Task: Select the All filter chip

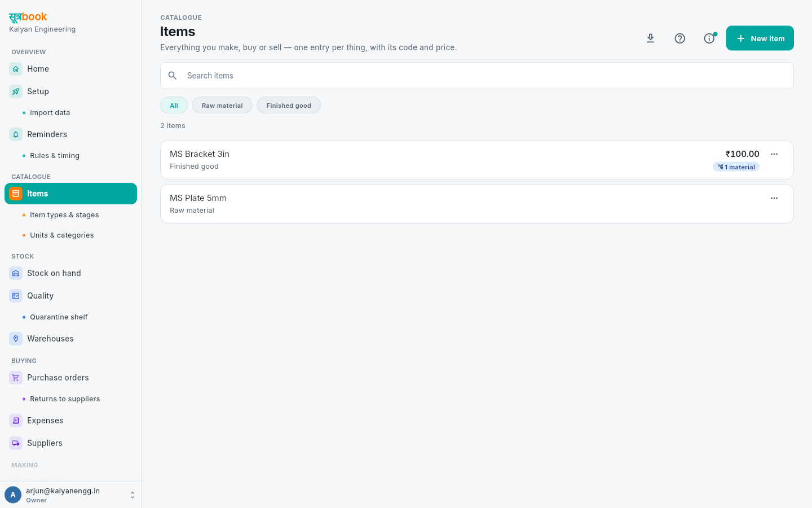Action: [174, 106]
